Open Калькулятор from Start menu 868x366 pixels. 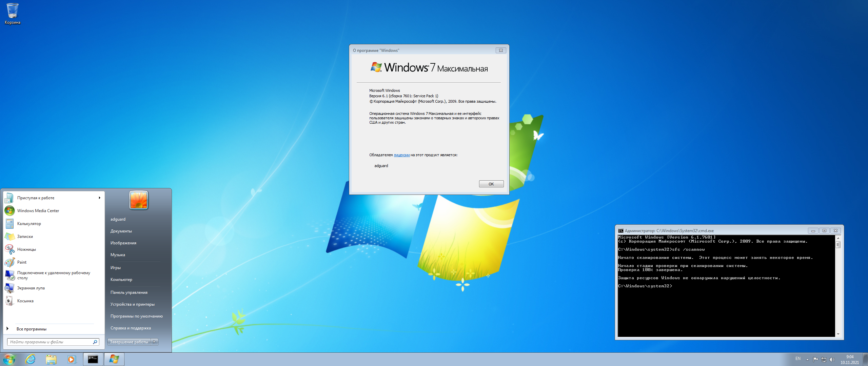[53, 224]
